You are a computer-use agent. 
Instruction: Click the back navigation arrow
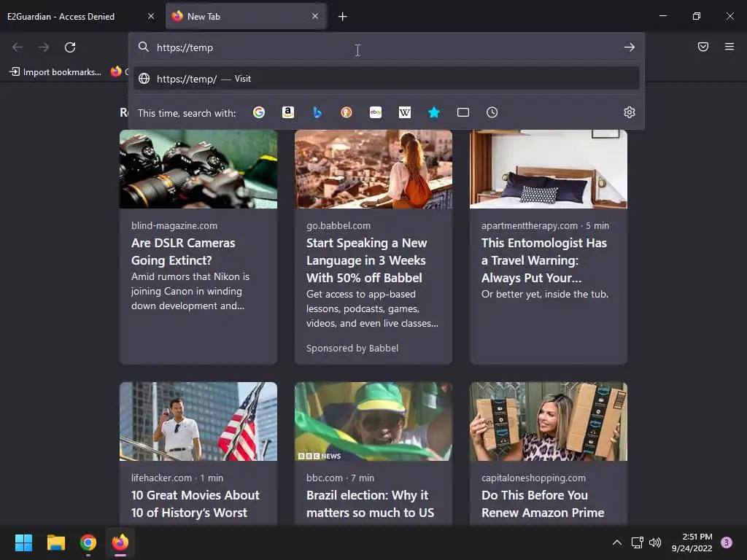tap(18, 47)
